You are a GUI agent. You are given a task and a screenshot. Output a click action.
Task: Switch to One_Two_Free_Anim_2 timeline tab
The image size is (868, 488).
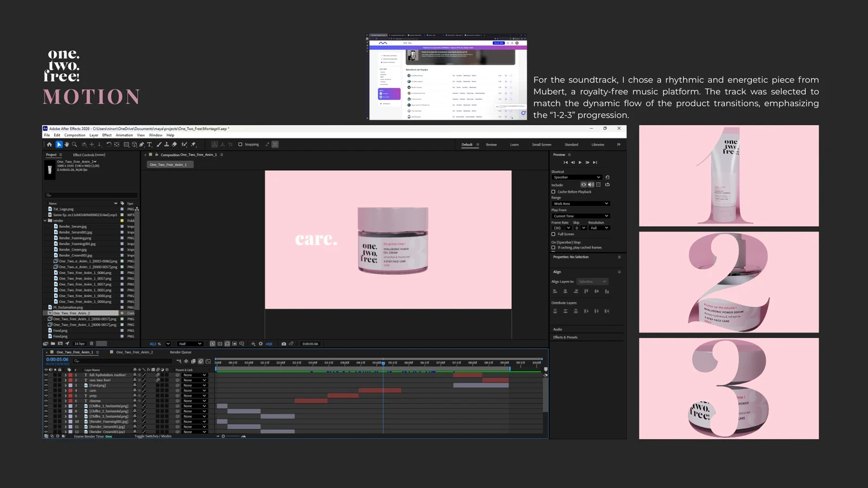[x=134, y=352]
